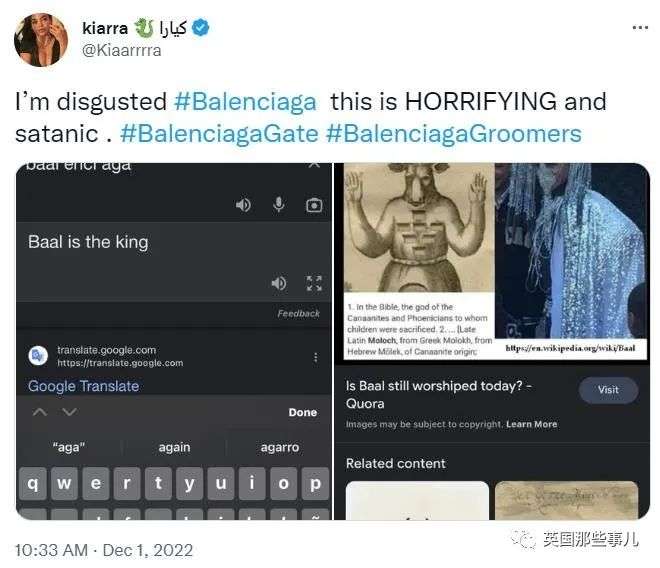Open the Feedback link under translation
Image resolution: width=660 pixels, height=568 pixels.
coord(298,313)
